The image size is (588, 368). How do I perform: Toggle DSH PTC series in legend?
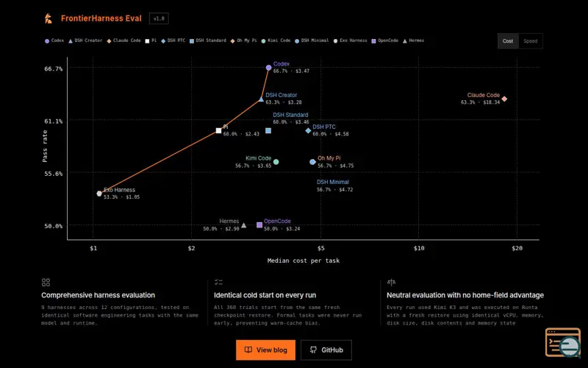coord(173,40)
